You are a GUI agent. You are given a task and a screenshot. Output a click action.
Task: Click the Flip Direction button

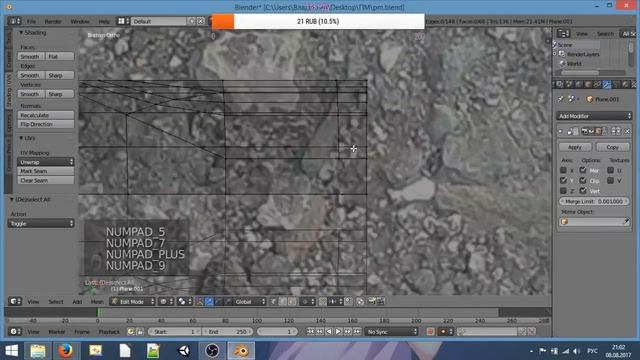click(x=46, y=124)
